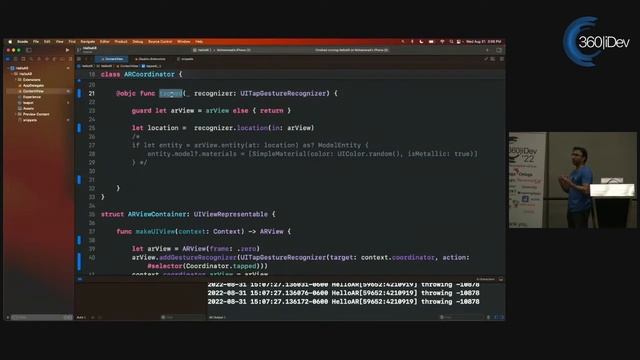Open the Find navigator icon
Screen dimensions: 640x360
click(31, 59)
